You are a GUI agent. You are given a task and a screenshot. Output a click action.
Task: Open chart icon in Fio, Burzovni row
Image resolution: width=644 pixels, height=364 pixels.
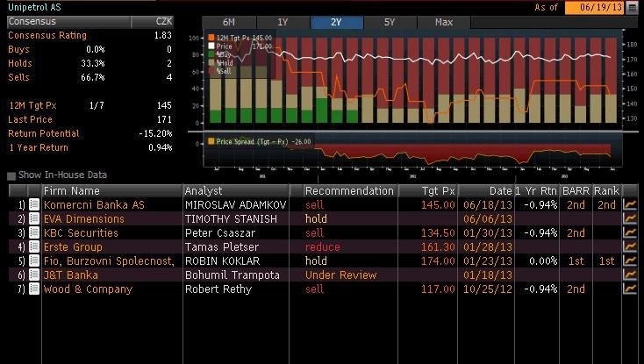(x=630, y=261)
